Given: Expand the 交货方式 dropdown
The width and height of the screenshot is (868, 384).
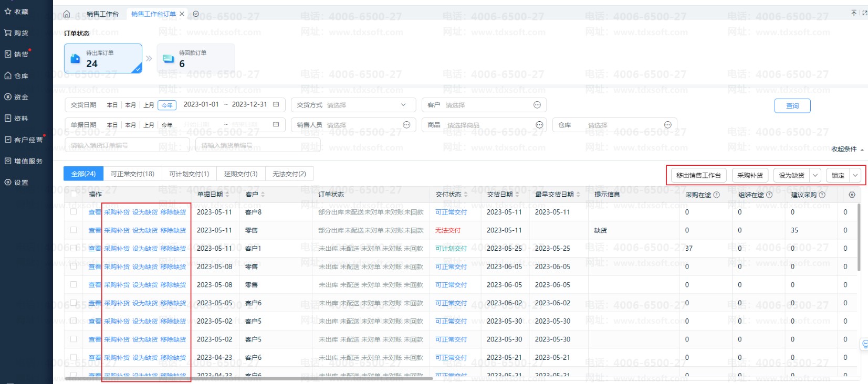Looking at the screenshot, I should pyautogui.click(x=403, y=105).
